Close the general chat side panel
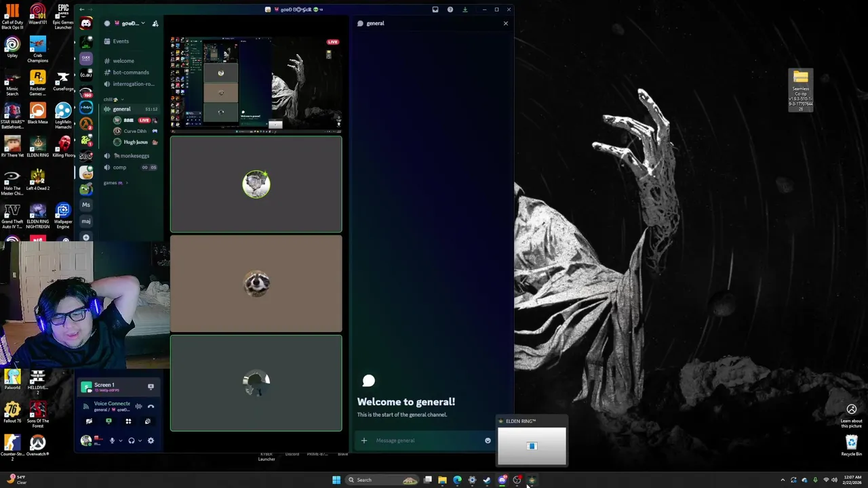Viewport: 868px width, 488px height. (x=505, y=23)
